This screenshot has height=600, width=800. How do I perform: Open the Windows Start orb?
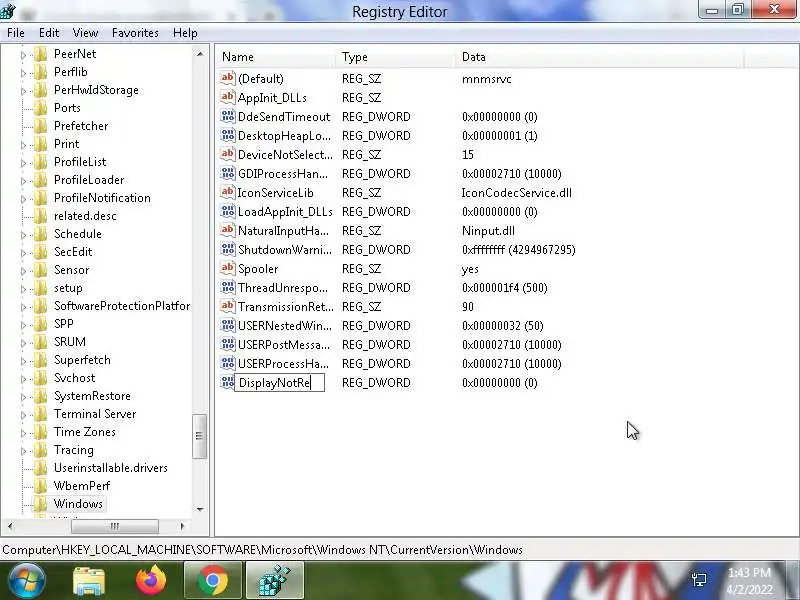pos(27,581)
